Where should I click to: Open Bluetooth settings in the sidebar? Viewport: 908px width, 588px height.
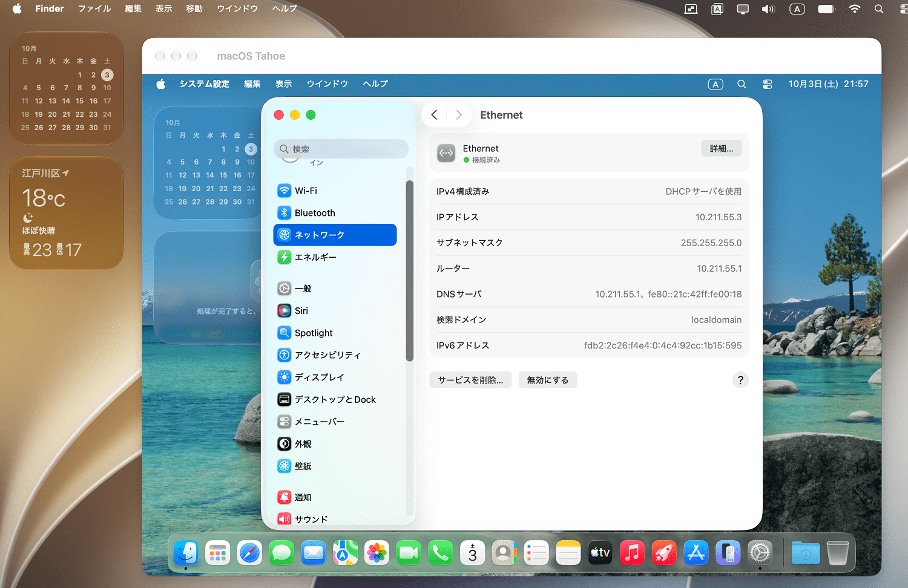335,213
